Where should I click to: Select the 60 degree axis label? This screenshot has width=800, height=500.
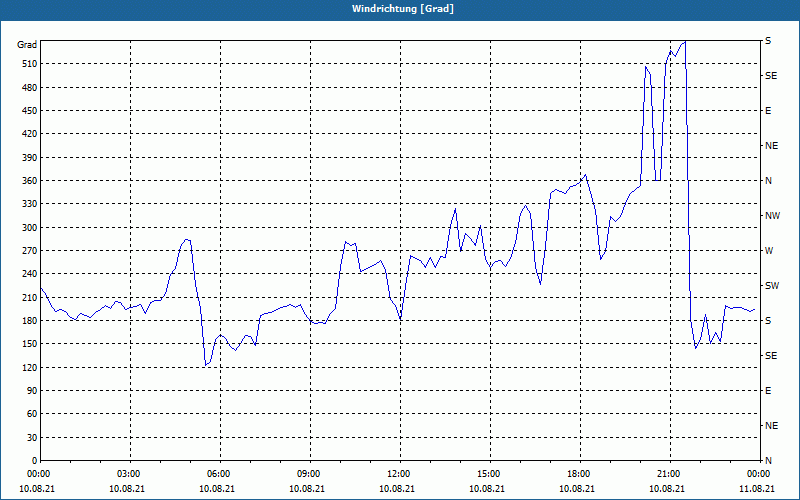click(32, 414)
